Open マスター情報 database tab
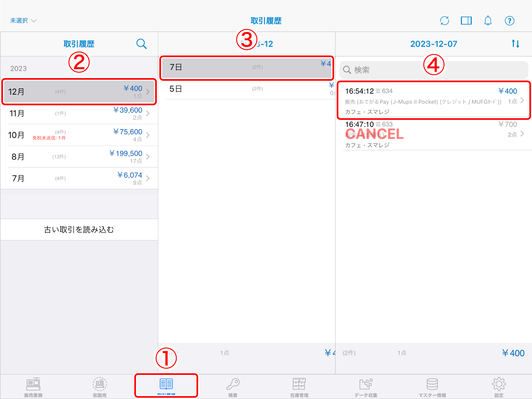Screen dimensions: 532x399 (432, 387)
